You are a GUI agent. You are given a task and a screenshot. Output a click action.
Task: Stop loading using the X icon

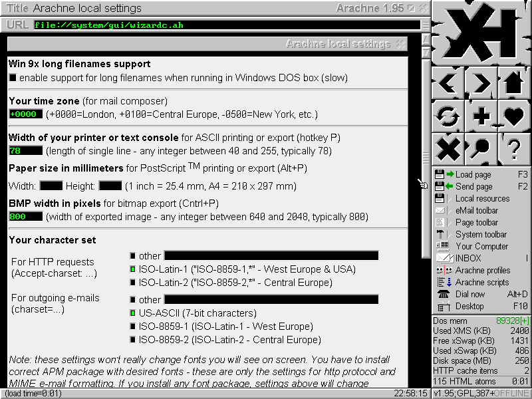(448, 149)
